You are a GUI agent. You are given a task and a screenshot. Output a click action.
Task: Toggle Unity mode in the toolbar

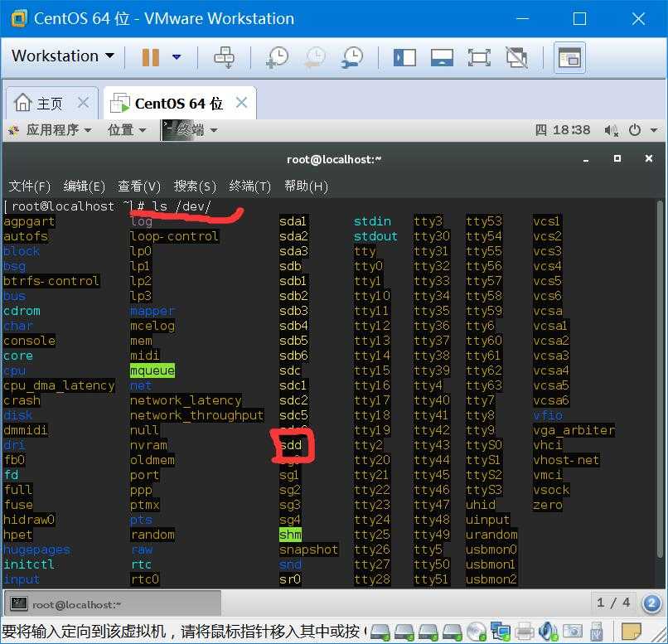[x=516, y=57]
